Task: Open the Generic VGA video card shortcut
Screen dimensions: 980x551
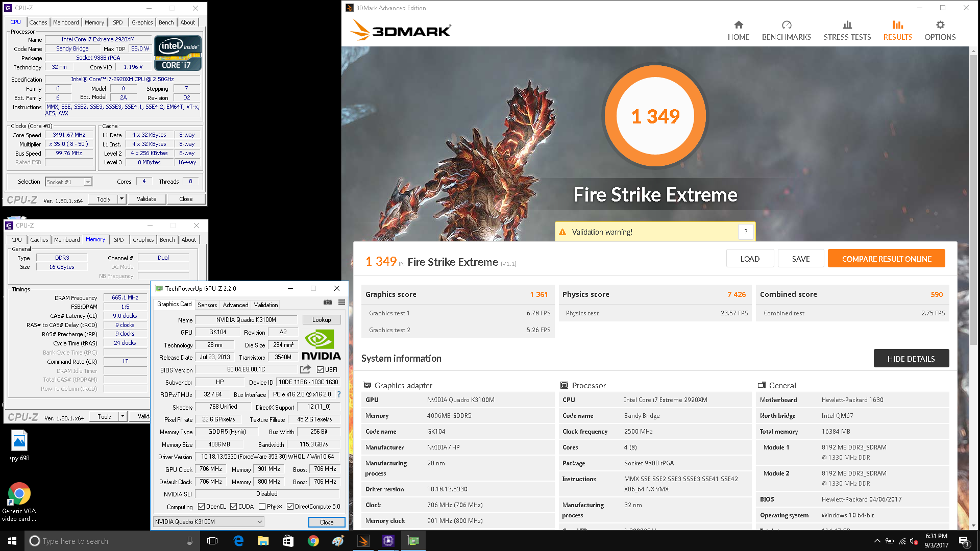Action: coord(19,502)
